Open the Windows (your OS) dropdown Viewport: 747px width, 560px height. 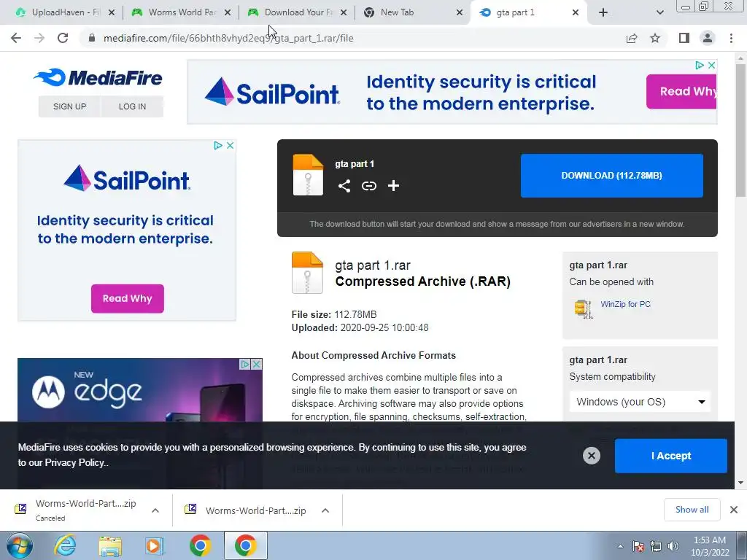pyautogui.click(x=639, y=402)
